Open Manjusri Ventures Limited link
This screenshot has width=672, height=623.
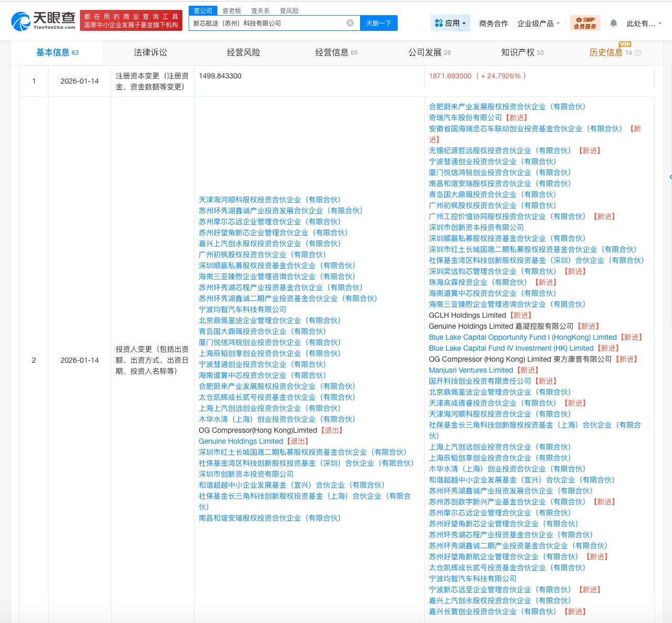coord(471,370)
